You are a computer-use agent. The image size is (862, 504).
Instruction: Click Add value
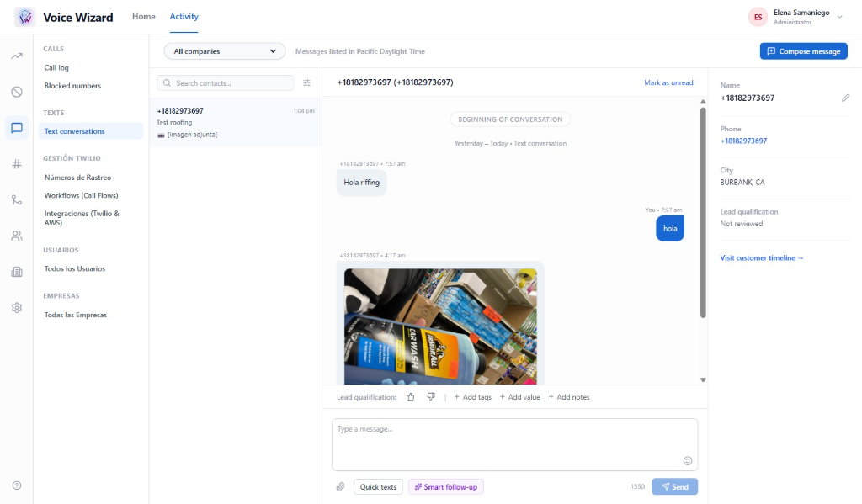tap(519, 397)
